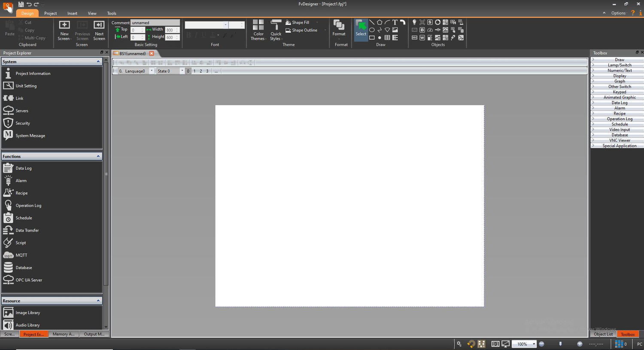Open the Language0 dropdown
Viewport: 644px width, 350px height.
click(x=152, y=71)
